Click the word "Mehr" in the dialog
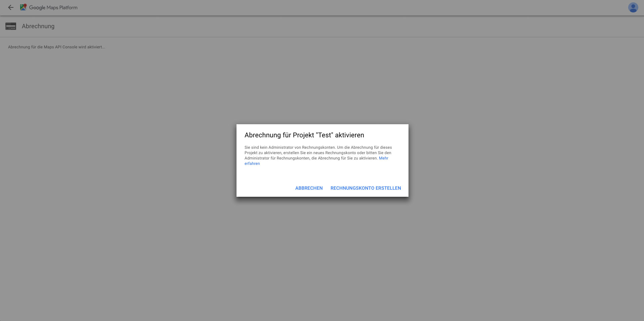 coord(383,158)
